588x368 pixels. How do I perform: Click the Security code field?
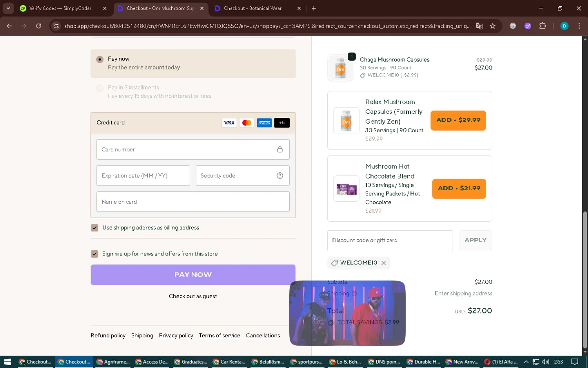click(x=243, y=175)
